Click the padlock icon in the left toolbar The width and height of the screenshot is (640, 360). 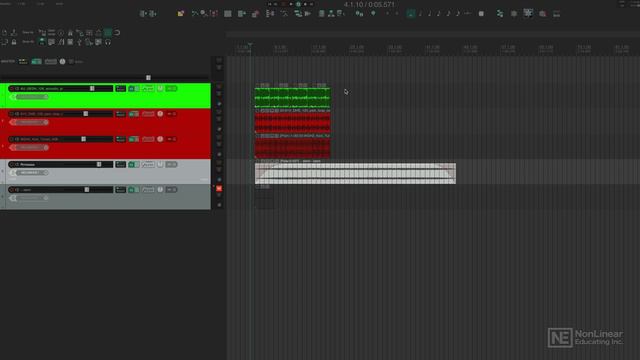(x=14, y=42)
